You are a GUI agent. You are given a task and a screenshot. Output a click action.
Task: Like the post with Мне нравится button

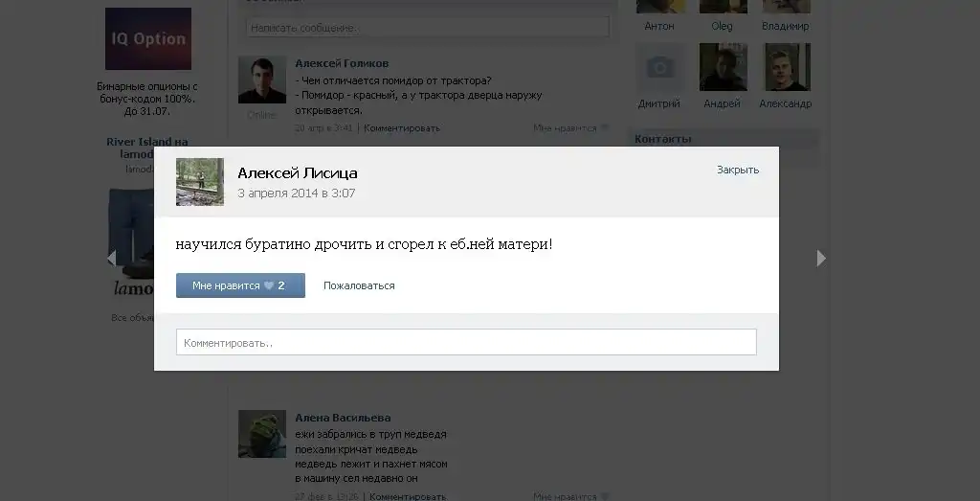(x=240, y=285)
